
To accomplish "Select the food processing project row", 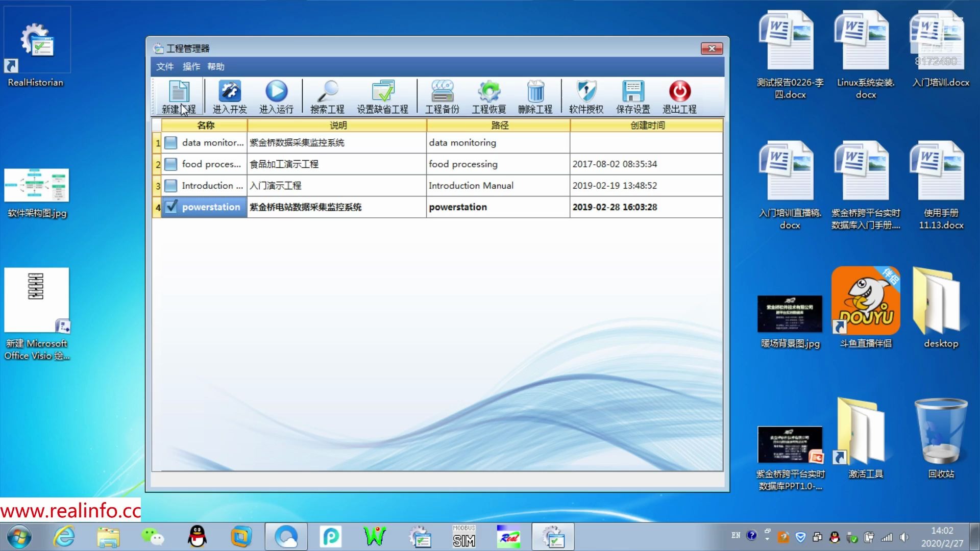I will (x=437, y=164).
